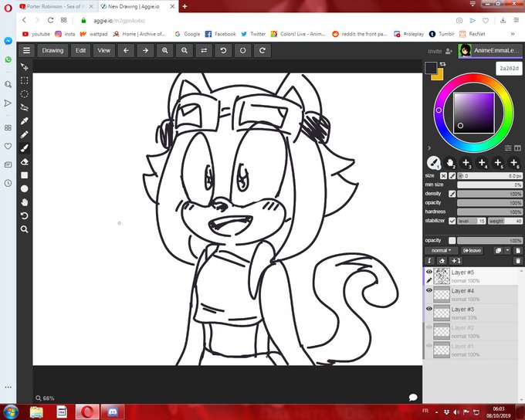The image size is (525, 420).
Task: Click the foreground dark color swatch
Action: [431, 68]
